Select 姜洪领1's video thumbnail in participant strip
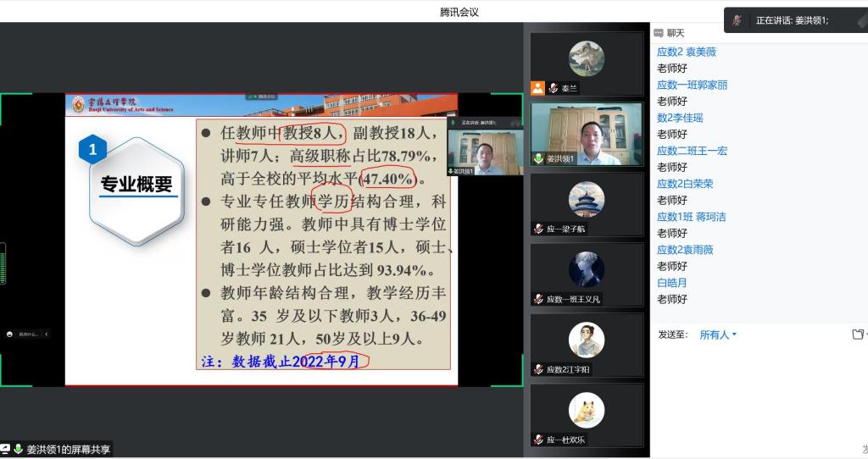This screenshot has width=868, height=459. coord(587,134)
